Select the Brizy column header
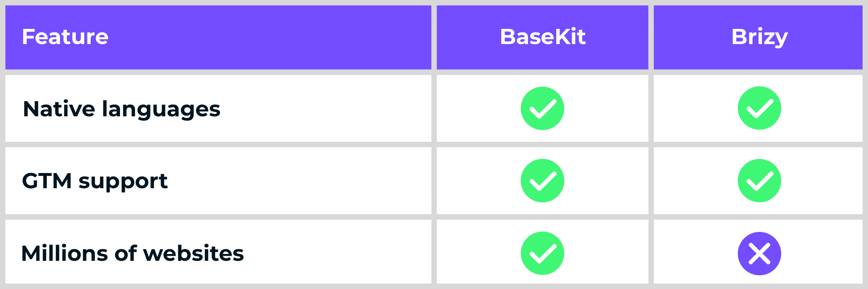 pyautogui.click(x=759, y=37)
